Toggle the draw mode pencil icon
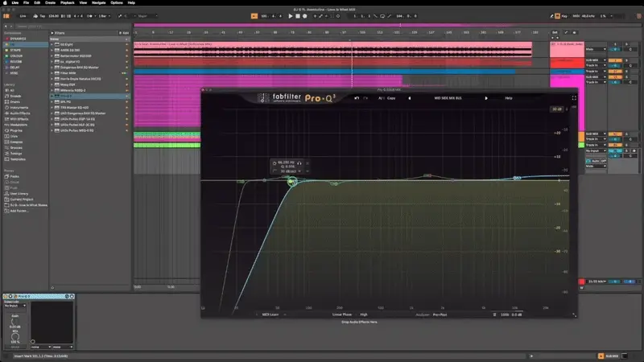Viewport: 644px width, 362px height. click(551, 16)
